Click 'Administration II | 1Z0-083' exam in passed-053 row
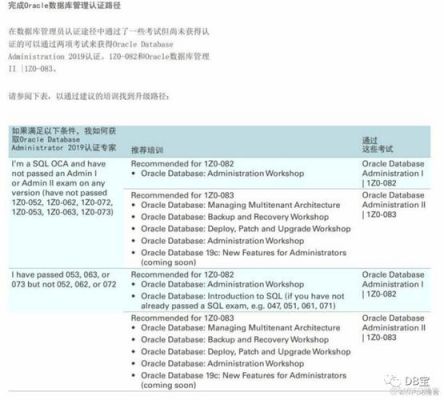Viewport: 444px width, 400px height. (394, 328)
